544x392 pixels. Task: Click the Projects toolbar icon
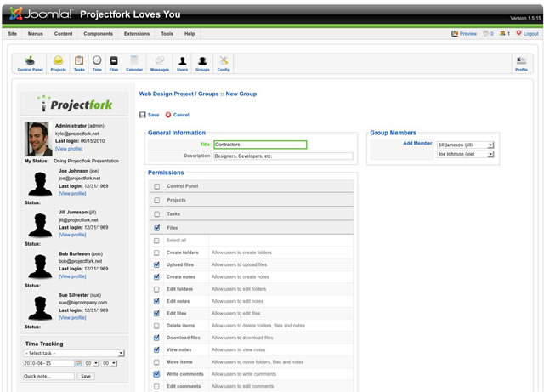pos(58,63)
